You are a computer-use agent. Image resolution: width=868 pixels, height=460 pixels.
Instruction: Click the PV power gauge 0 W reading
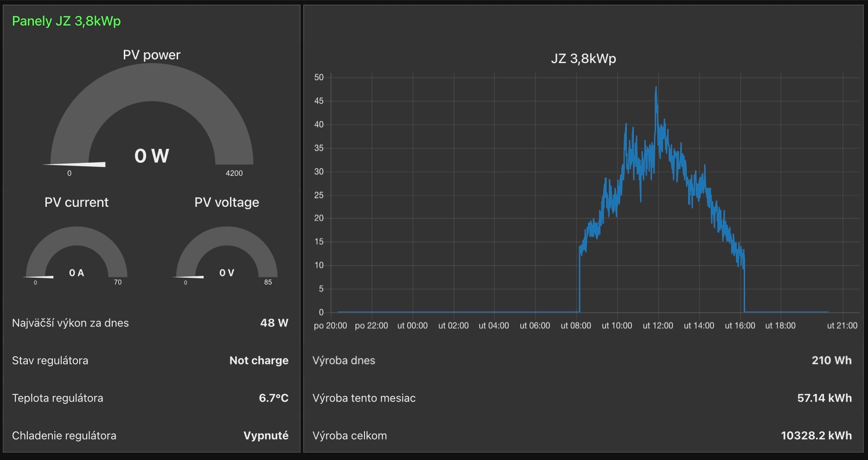point(152,156)
